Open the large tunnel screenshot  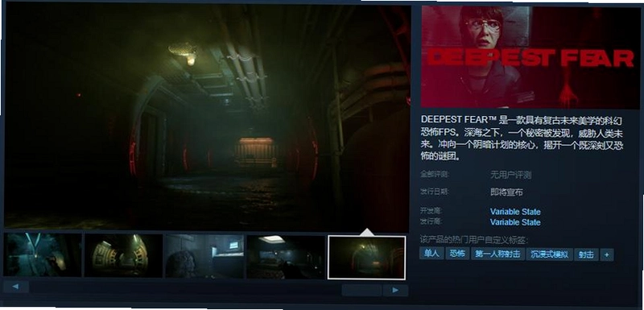[x=207, y=118]
